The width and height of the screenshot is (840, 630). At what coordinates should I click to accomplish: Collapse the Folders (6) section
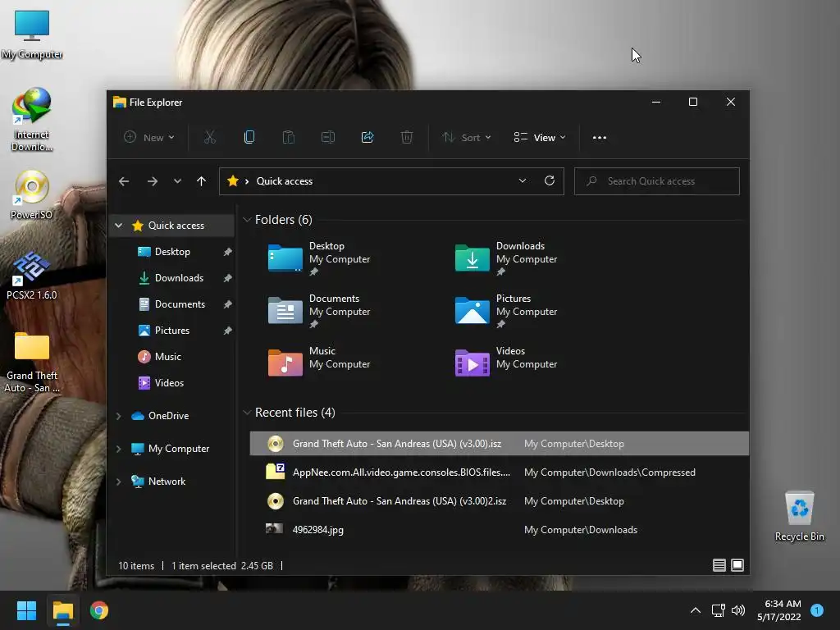[247, 220]
